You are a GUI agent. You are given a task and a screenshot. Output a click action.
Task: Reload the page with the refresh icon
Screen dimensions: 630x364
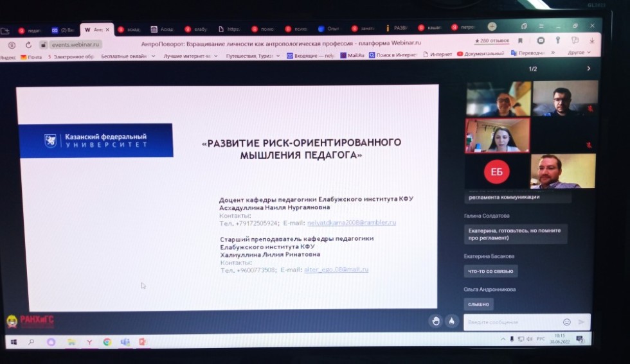[28, 45]
